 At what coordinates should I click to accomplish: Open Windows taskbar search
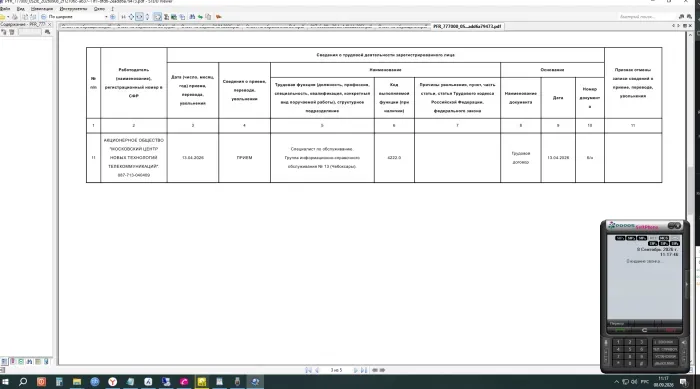tap(23, 382)
